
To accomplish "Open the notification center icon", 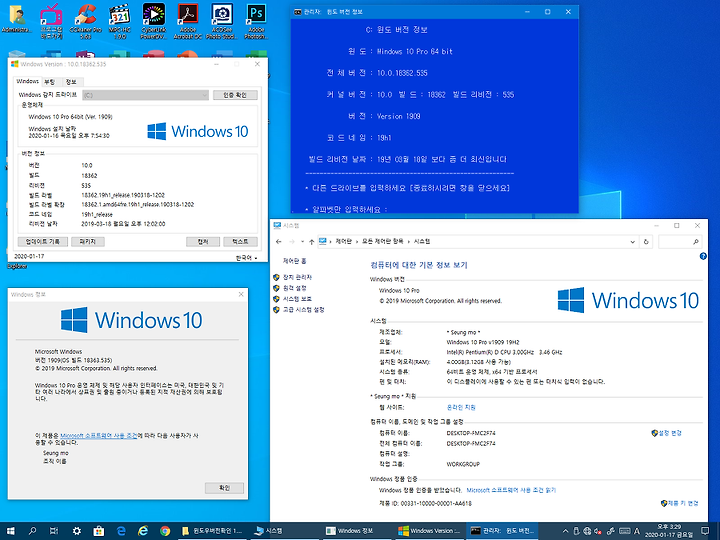I will coord(705,531).
